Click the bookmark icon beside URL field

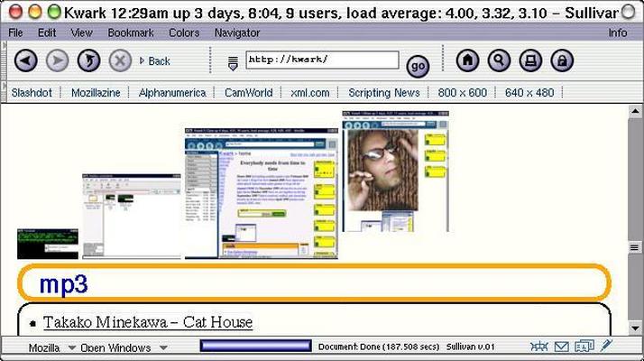coord(233,63)
